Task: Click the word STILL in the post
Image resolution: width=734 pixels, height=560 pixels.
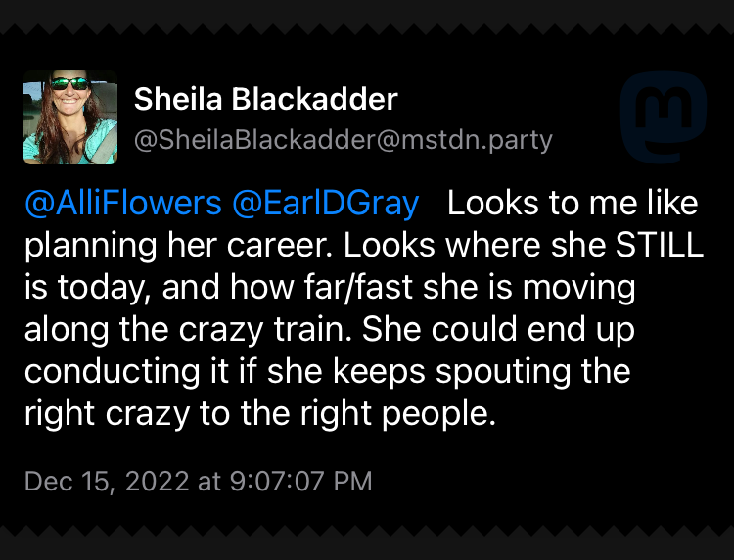Action: pos(658,246)
